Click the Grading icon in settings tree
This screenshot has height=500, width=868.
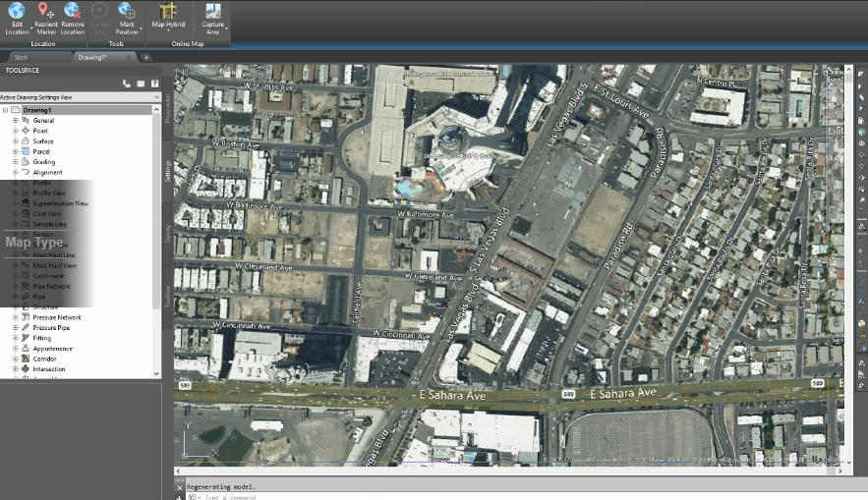pyautogui.click(x=26, y=161)
